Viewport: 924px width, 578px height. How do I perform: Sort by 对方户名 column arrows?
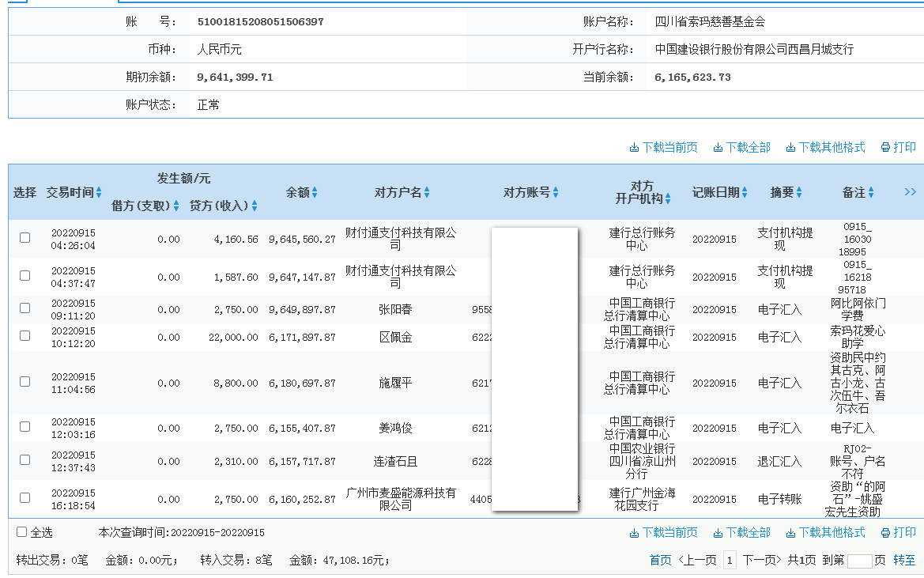[x=427, y=192]
